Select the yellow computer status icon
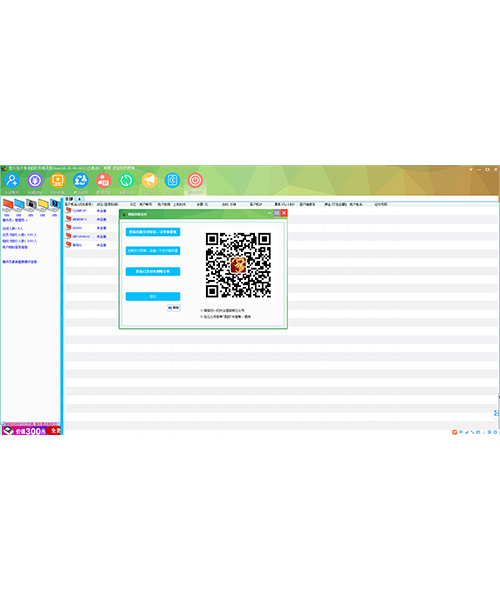 (43, 205)
